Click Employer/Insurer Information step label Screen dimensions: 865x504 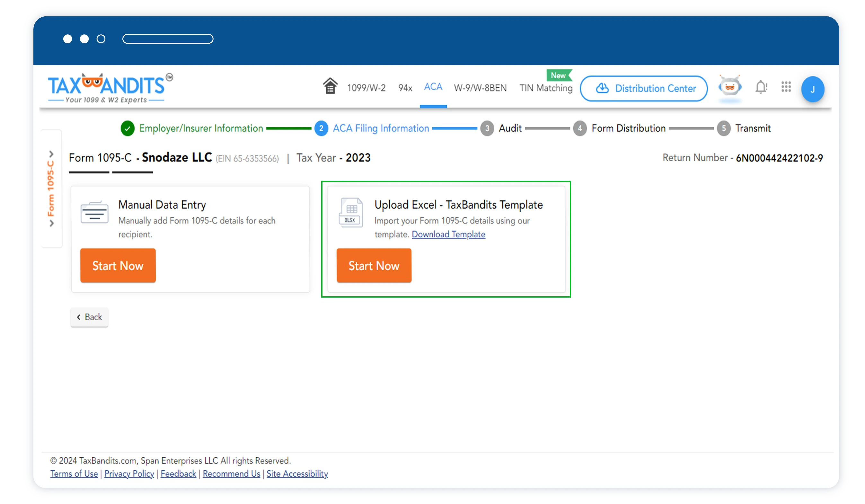coord(201,128)
